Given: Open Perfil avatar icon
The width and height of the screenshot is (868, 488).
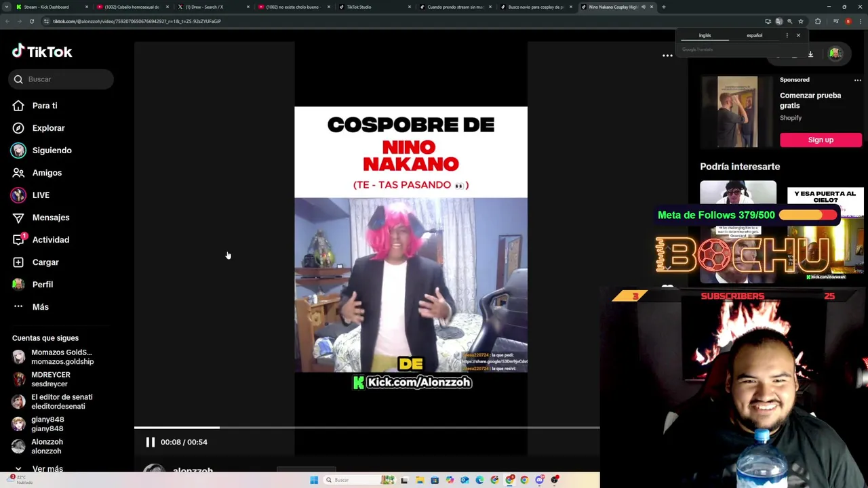Looking at the screenshot, I should click(x=18, y=285).
